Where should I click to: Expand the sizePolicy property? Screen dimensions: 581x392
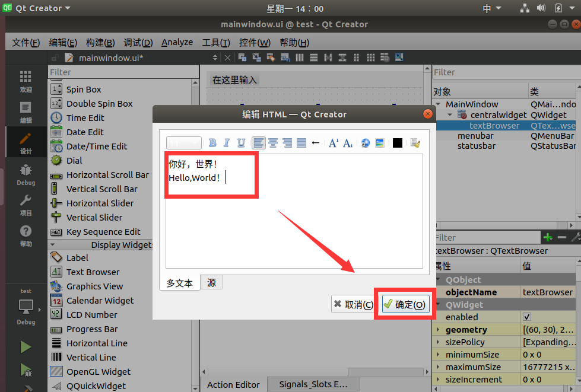pos(439,342)
